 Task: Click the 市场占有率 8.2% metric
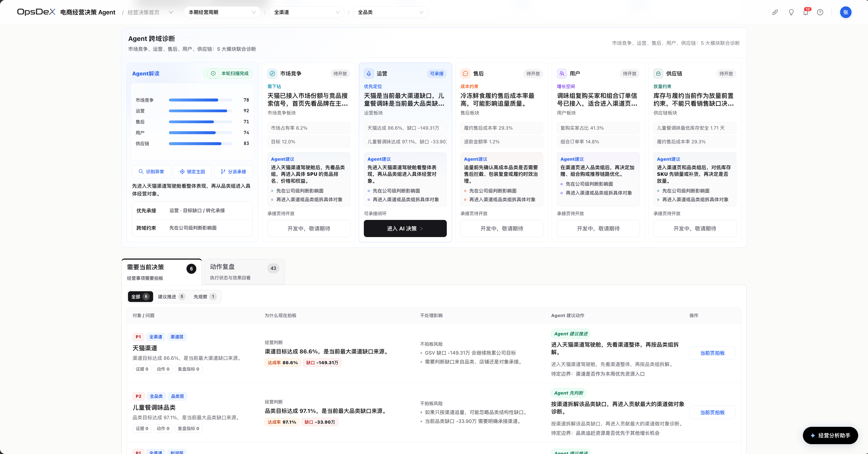point(309,128)
